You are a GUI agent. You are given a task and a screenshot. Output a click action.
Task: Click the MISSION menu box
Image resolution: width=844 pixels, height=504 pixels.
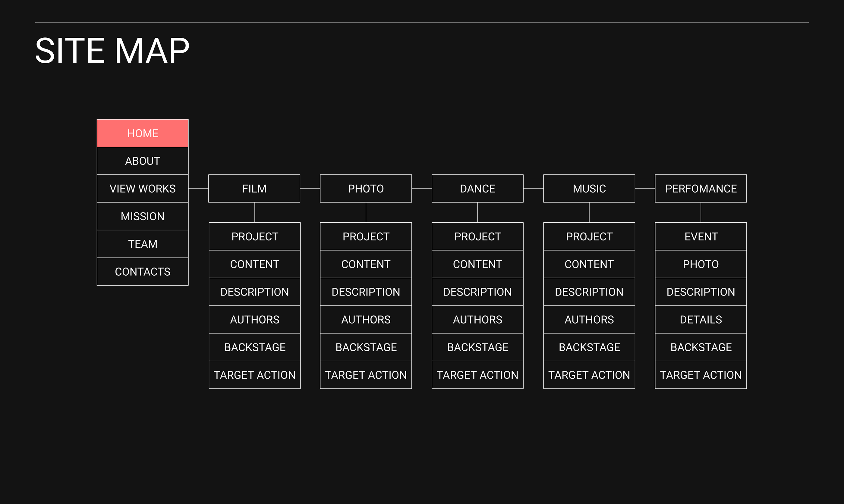click(142, 216)
